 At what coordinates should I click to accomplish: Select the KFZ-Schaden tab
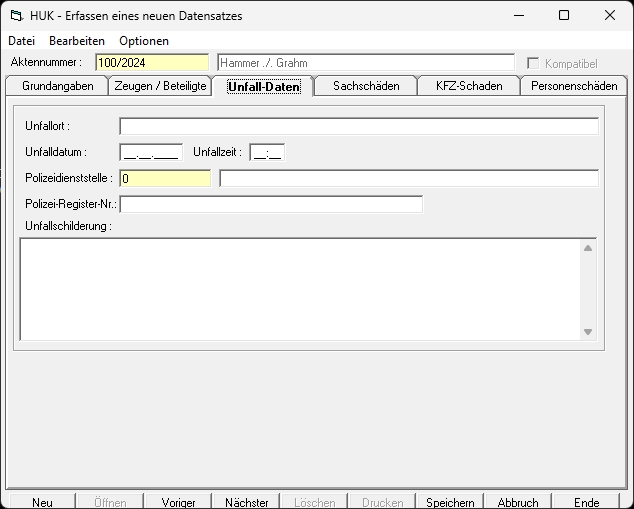click(x=469, y=86)
